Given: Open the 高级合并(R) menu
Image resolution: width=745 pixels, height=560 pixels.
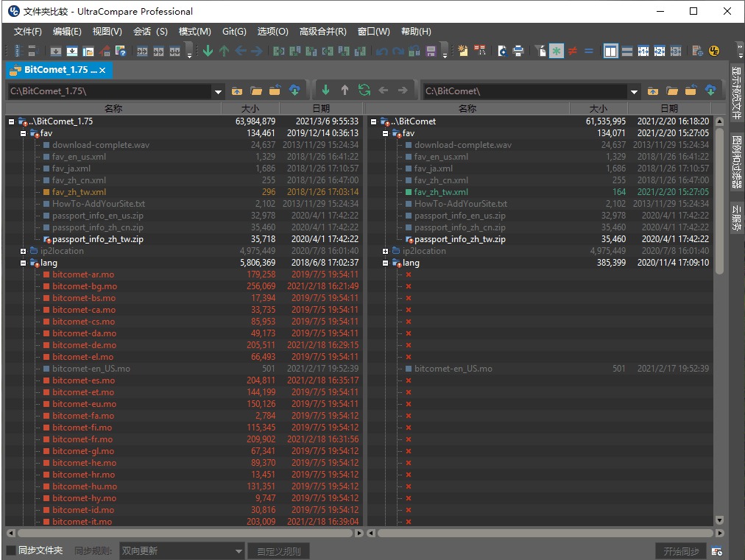Looking at the screenshot, I should coord(323,32).
